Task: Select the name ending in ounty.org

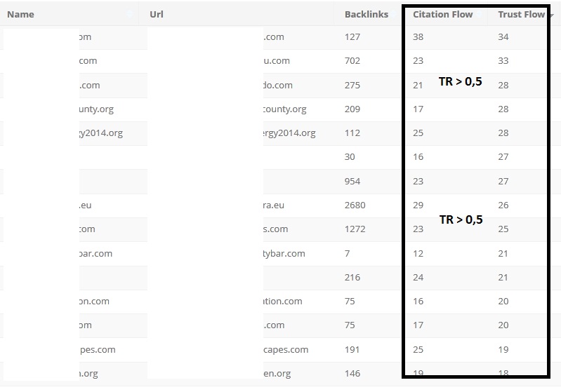Action: (96, 109)
